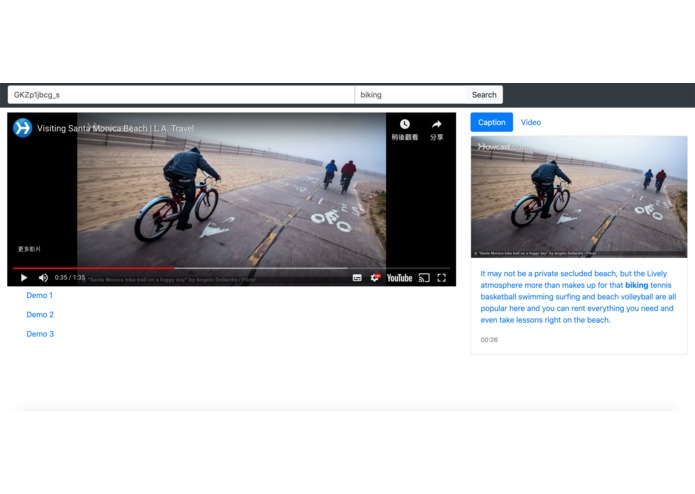Click the keyword field containing biking
Image resolution: width=695 pixels, height=494 pixels.
point(410,95)
